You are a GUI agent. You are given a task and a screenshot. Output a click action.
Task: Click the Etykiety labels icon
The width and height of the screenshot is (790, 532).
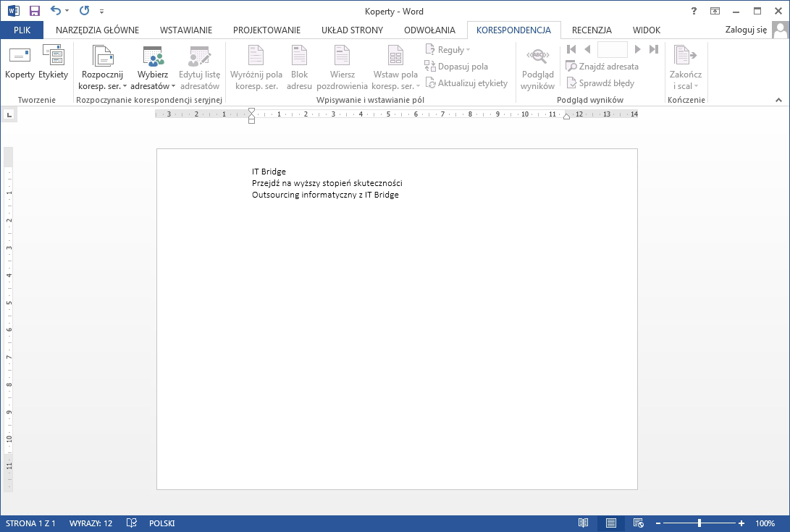[x=53, y=63]
